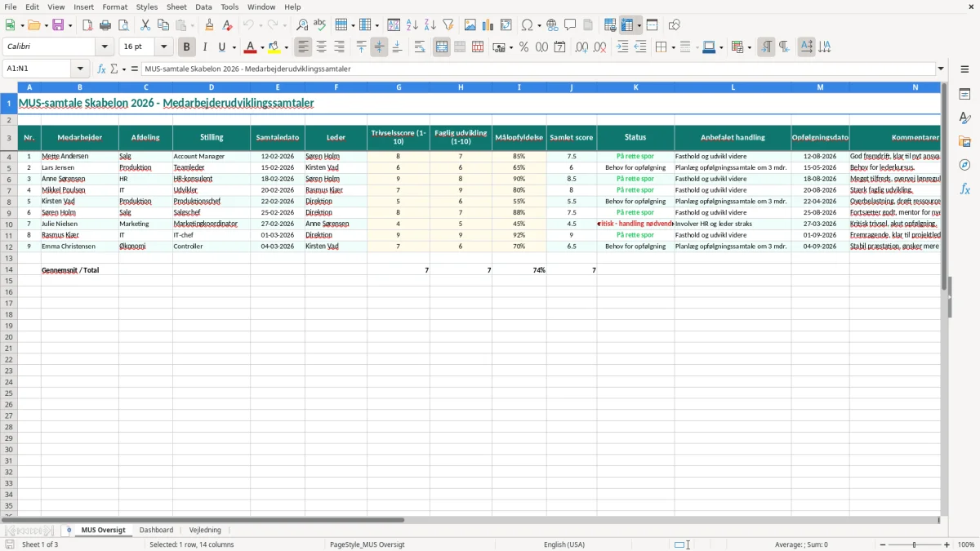
Task: Click the Print icon
Action: coord(105,25)
